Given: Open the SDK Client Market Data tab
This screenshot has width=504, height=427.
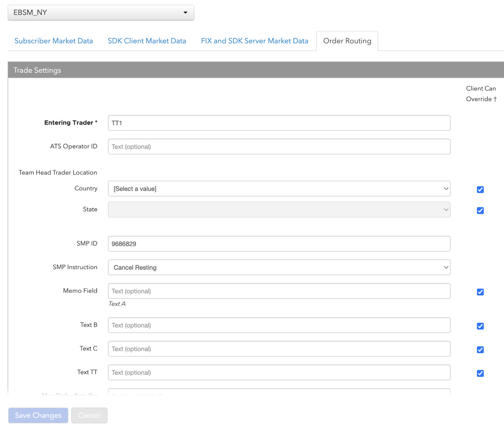Looking at the screenshot, I should coord(147,41).
